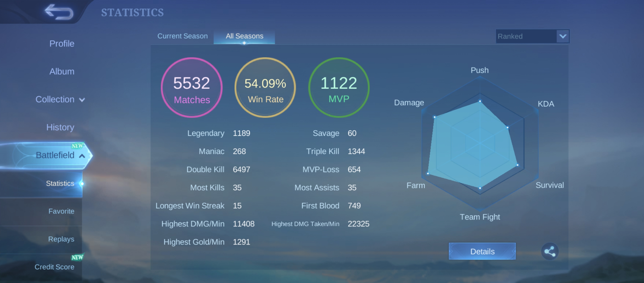
Task: Select the All Seasons tab
Action: (x=244, y=36)
